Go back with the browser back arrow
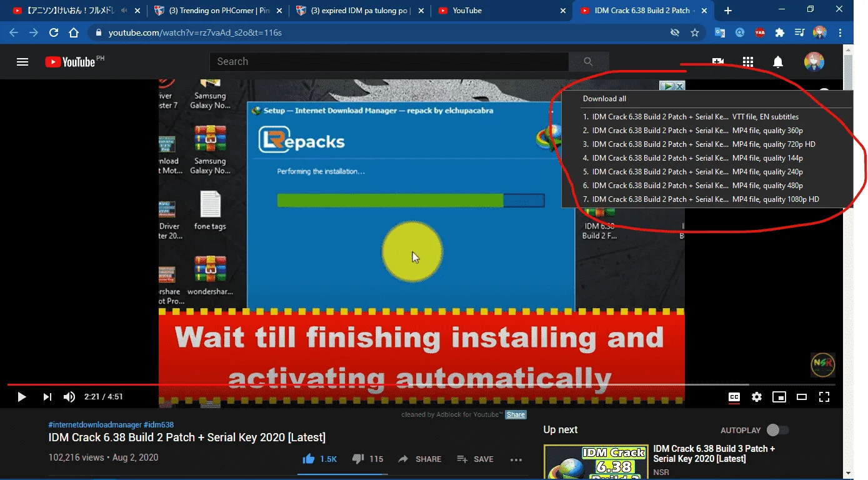868x480 pixels. pyautogui.click(x=14, y=32)
